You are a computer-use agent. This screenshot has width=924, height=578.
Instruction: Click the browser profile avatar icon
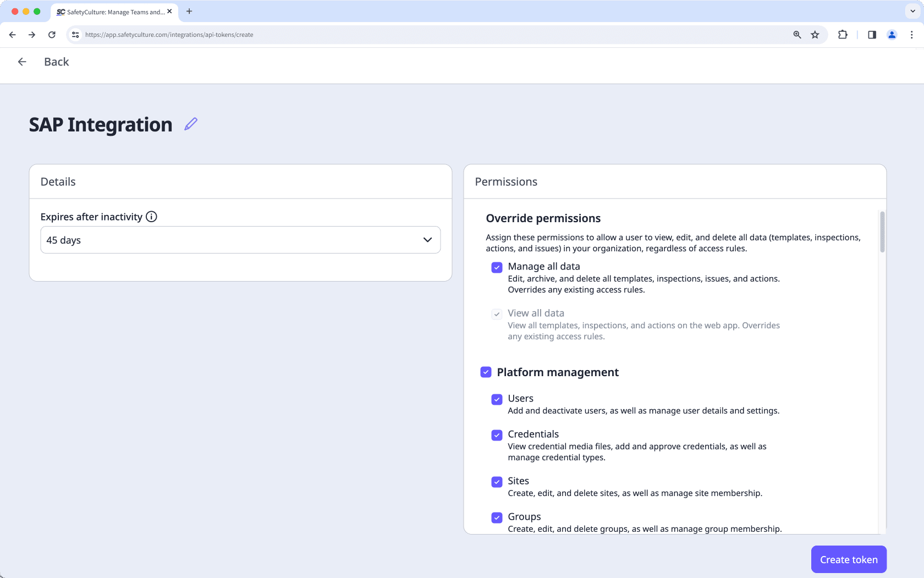pyautogui.click(x=892, y=35)
